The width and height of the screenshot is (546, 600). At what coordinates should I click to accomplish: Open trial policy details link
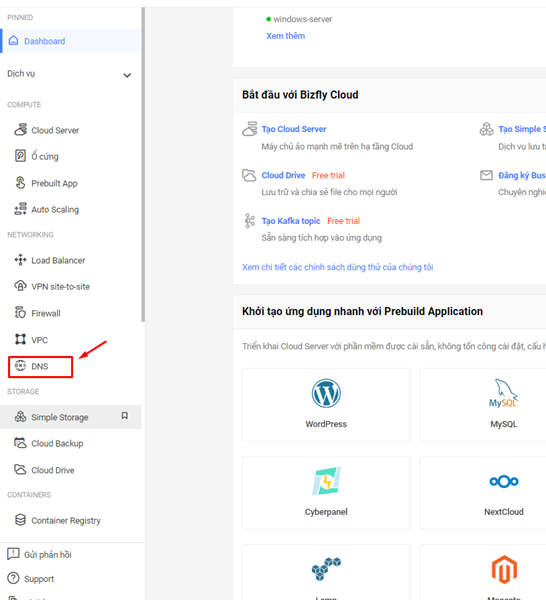[337, 267]
